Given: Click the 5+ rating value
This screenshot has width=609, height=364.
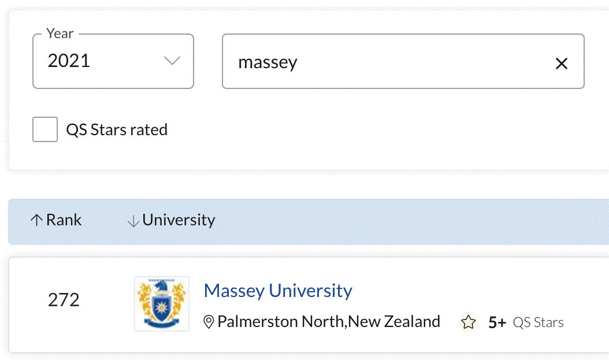Looking at the screenshot, I should pos(497,322).
